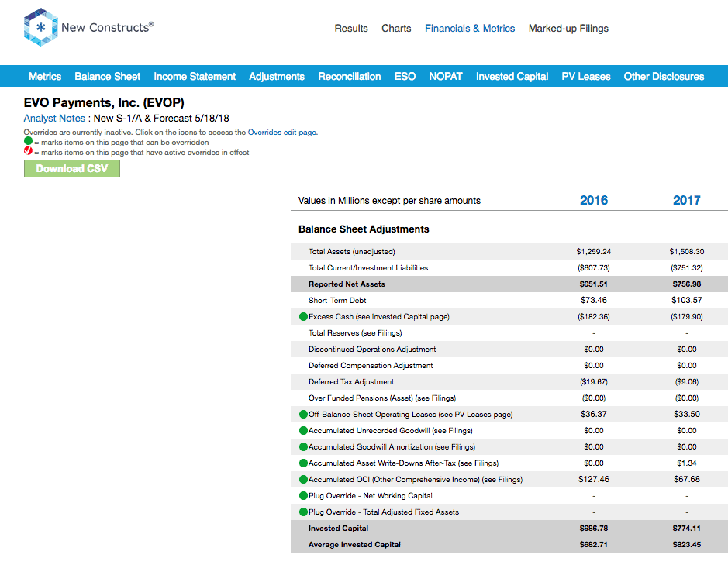
Task: Click 2017 Excess Cash value ($179.90)
Action: click(687, 317)
